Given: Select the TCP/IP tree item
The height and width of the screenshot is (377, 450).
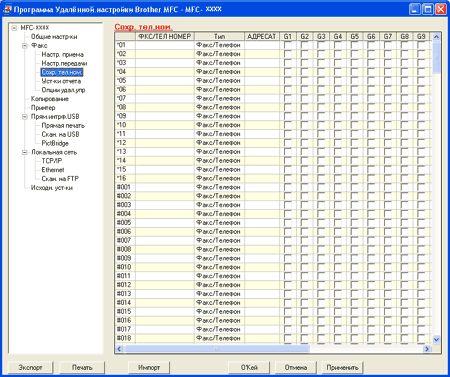Looking at the screenshot, I should click(52, 161).
